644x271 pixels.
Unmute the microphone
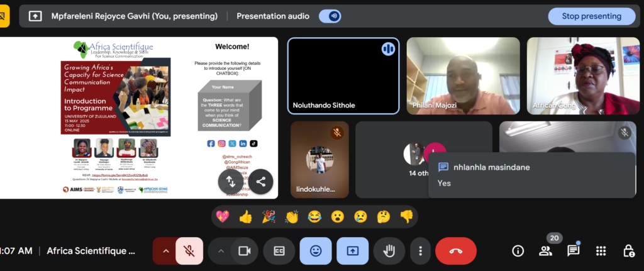coord(189,251)
